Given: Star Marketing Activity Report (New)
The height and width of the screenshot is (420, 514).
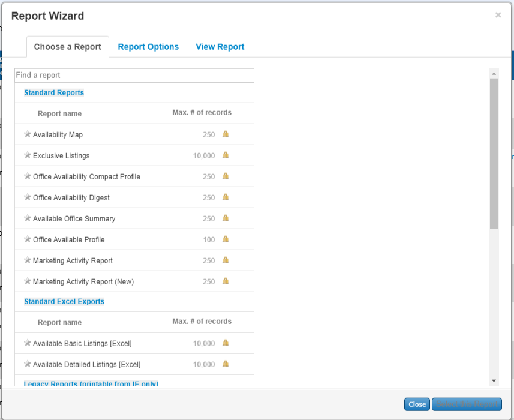Looking at the screenshot, I should click(28, 281).
